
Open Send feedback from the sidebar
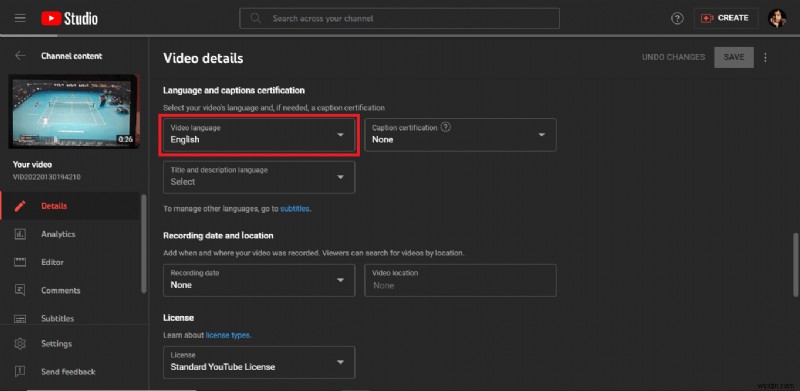click(x=70, y=372)
